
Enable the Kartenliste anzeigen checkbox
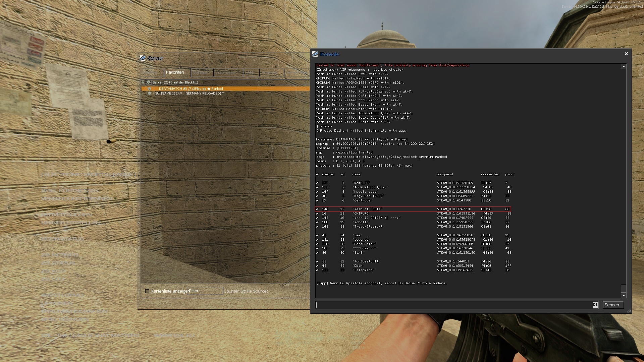(x=147, y=291)
